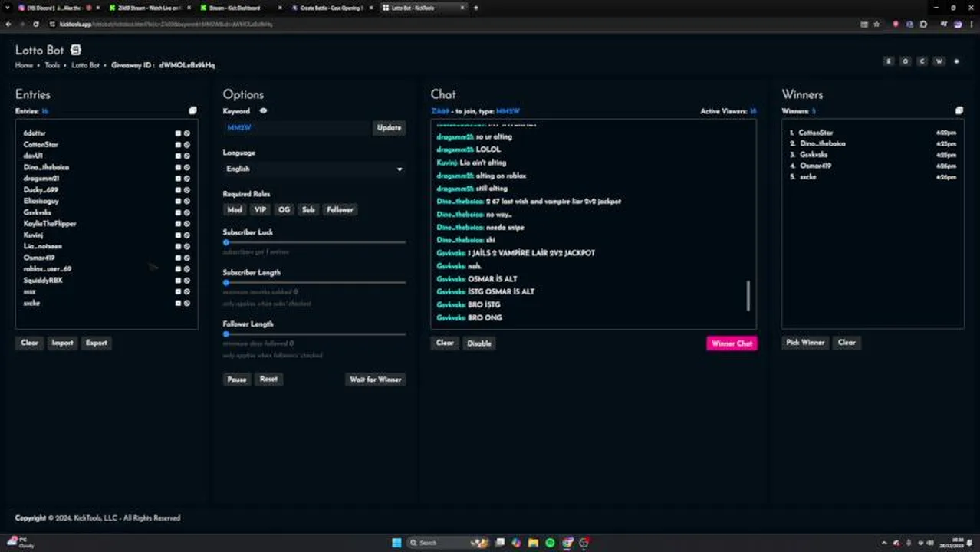Click the icon beside the Lotto Bot title
This screenshot has width=980, height=552.
(75, 50)
